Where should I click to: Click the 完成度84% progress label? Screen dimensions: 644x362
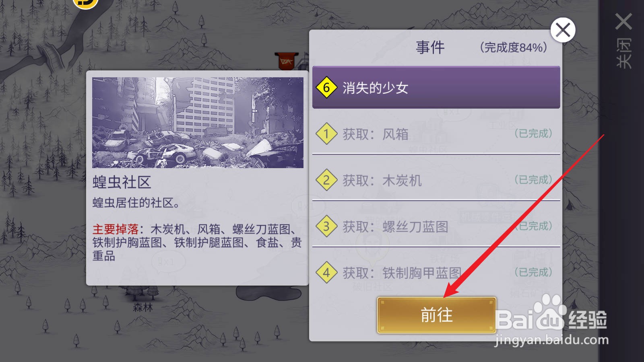coord(514,47)
